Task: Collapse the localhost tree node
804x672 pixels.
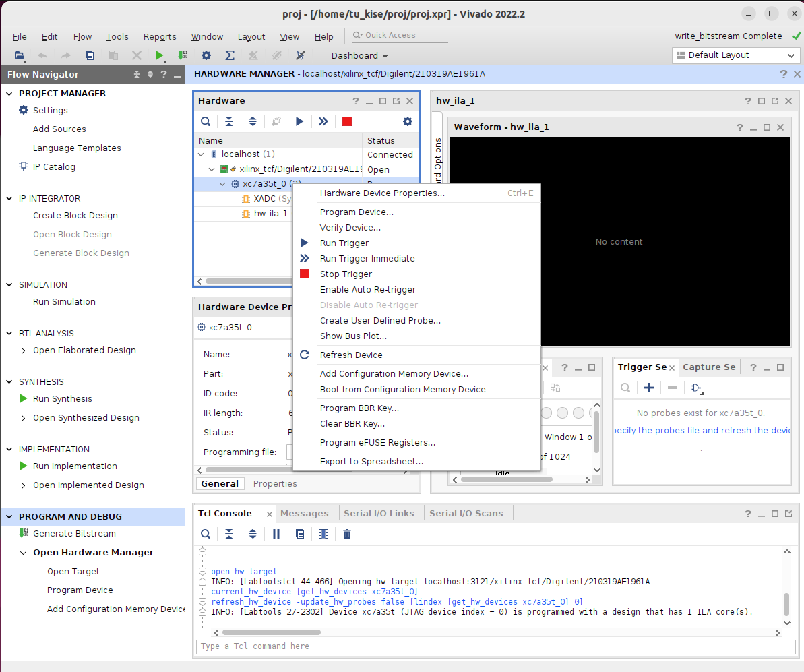Action: pyautogui.click(x=201, y=154)
